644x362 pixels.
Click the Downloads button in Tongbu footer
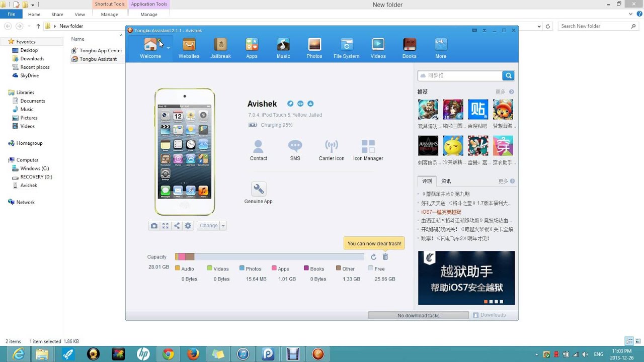pyautogui.click(x=489, y=315)
